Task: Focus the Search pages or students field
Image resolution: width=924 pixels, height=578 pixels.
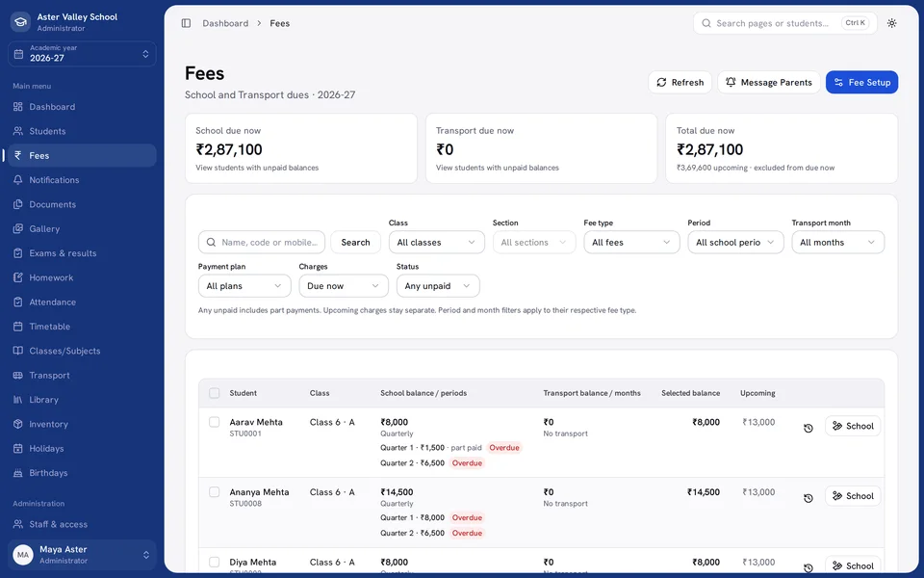Action: coord(785,23)
